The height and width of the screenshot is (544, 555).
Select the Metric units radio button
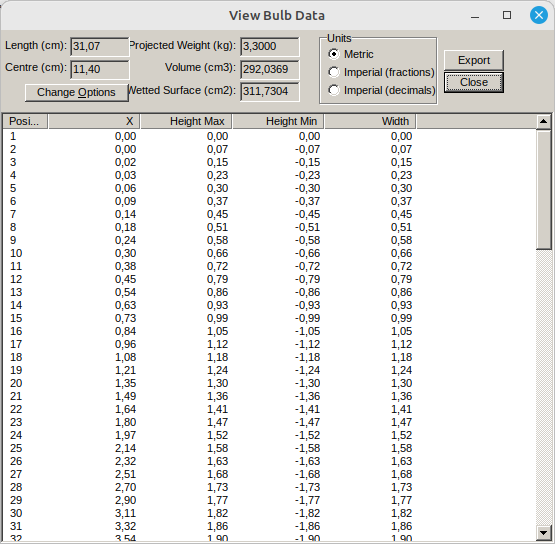pos(333,54)
